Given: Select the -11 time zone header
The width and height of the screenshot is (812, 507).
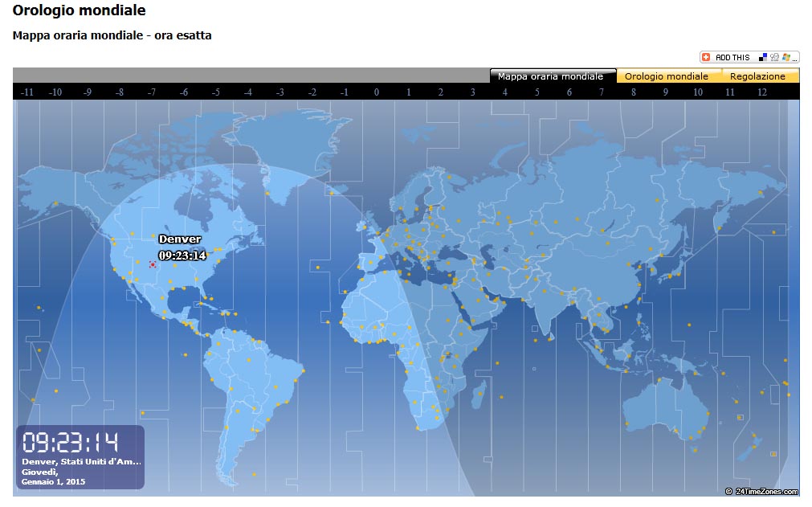Looking at the screenshot, I should [27, 92].
